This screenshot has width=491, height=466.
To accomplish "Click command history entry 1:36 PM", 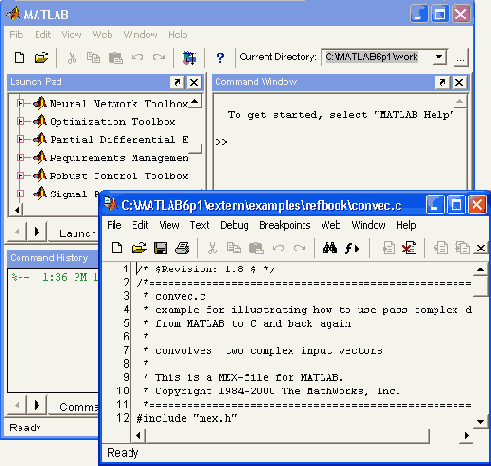I will pos(55,277).
